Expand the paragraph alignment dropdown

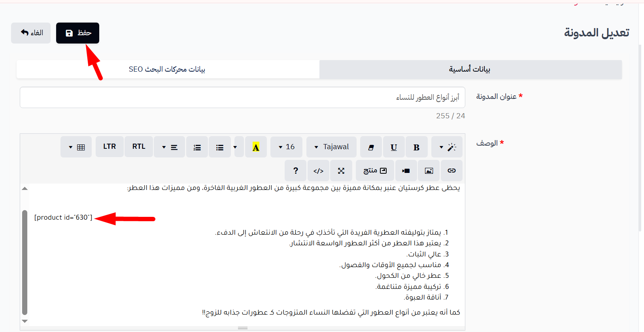click(x=169, y=147)
